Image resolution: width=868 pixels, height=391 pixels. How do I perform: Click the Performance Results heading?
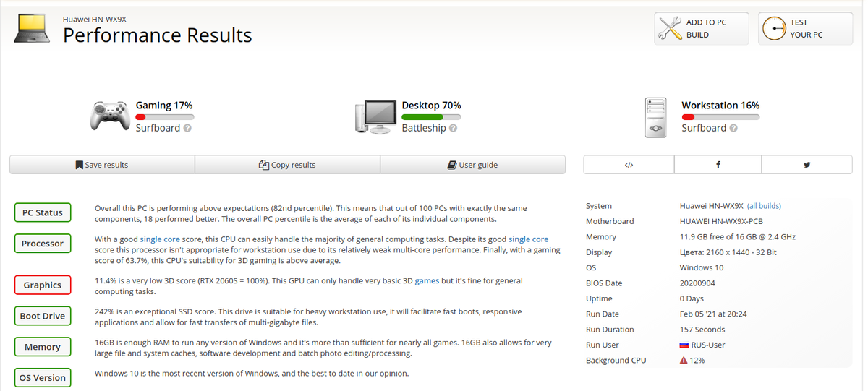[x=158, y=35]
